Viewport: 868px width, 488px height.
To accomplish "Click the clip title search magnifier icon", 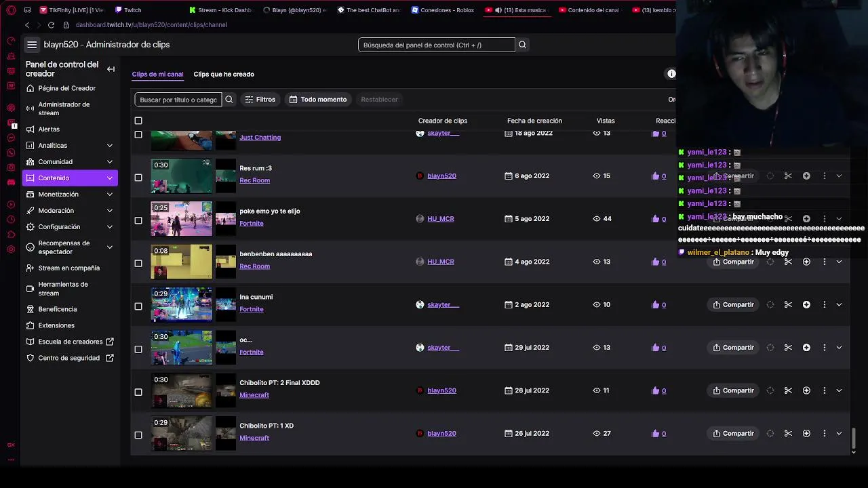I will click(229, 100).
